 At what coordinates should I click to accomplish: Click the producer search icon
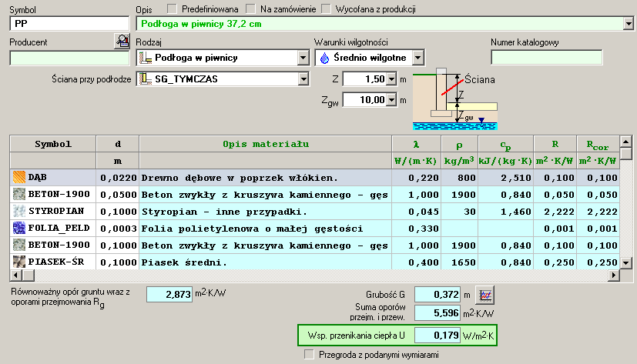point(122,42)
